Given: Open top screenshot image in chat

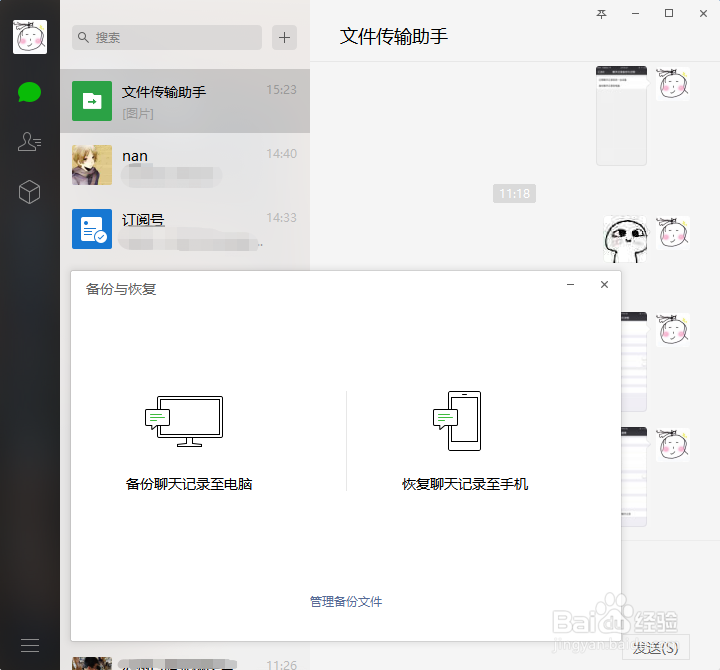Looking at the screenshot, I should [621, 116].
